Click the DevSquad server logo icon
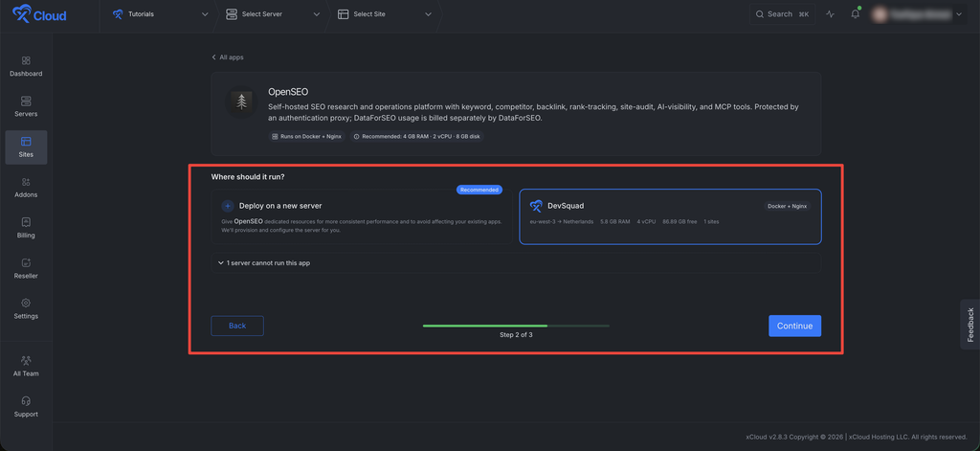Screen dimensions: 980x451 (x=536, y=206)
